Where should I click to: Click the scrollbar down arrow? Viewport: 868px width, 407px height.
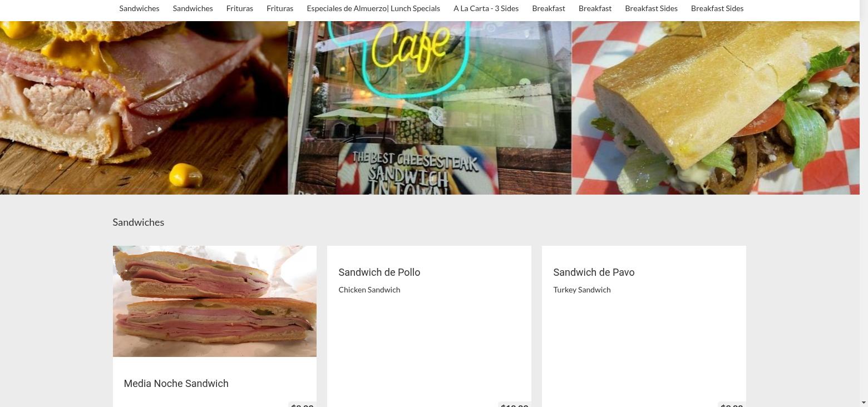pos(864,402)
